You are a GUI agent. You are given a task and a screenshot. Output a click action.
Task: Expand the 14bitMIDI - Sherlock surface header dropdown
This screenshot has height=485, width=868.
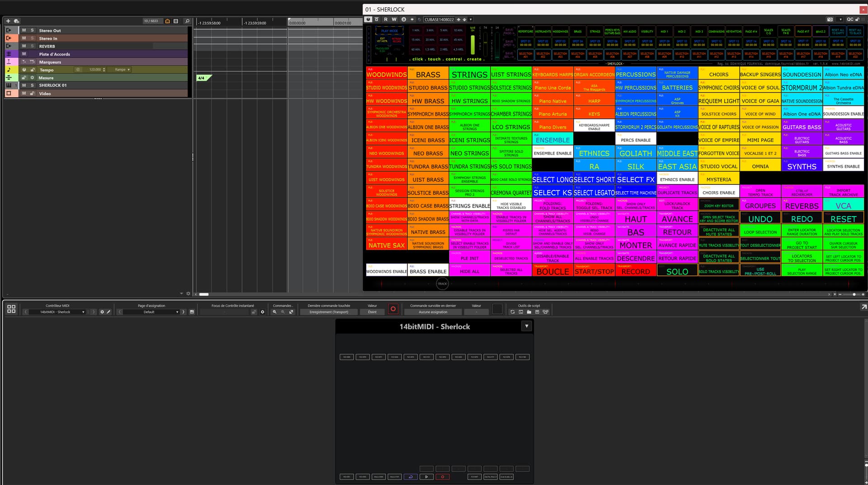526,326
